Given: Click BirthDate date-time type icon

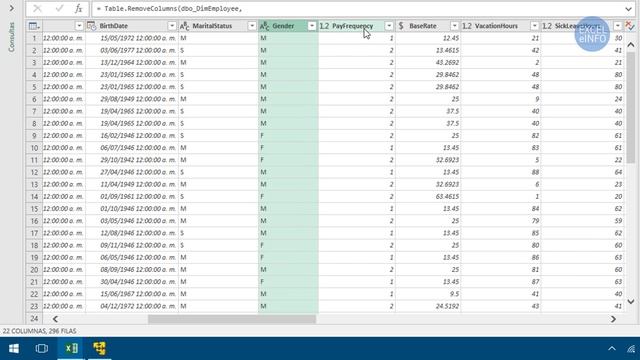Looking at the screenshot, I should (91, 26).
